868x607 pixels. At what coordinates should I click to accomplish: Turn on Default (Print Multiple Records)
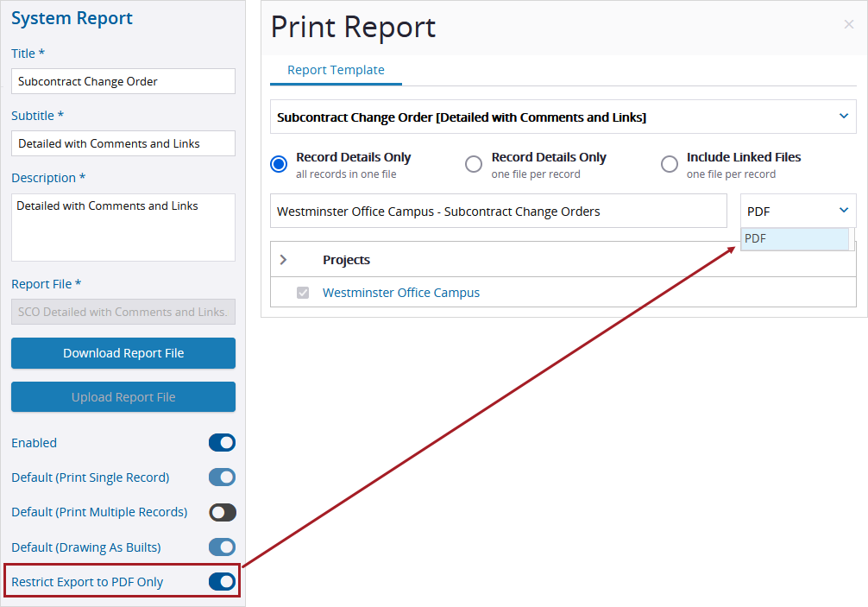[222, 512]
